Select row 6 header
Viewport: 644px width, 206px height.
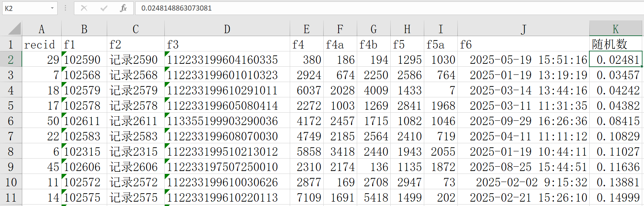pyautogui.click(x=11, y=121)
